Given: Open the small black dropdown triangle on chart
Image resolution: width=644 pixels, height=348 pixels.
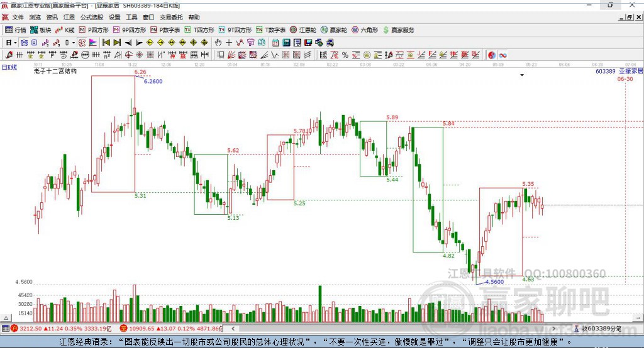Looking at the screenshot, I should click(522, 75).
